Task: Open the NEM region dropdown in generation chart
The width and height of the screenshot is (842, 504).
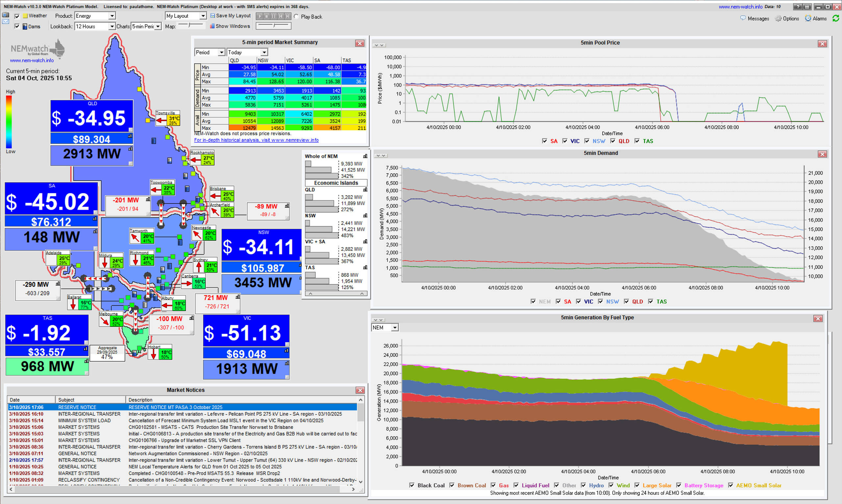Action: coord(394,328)
